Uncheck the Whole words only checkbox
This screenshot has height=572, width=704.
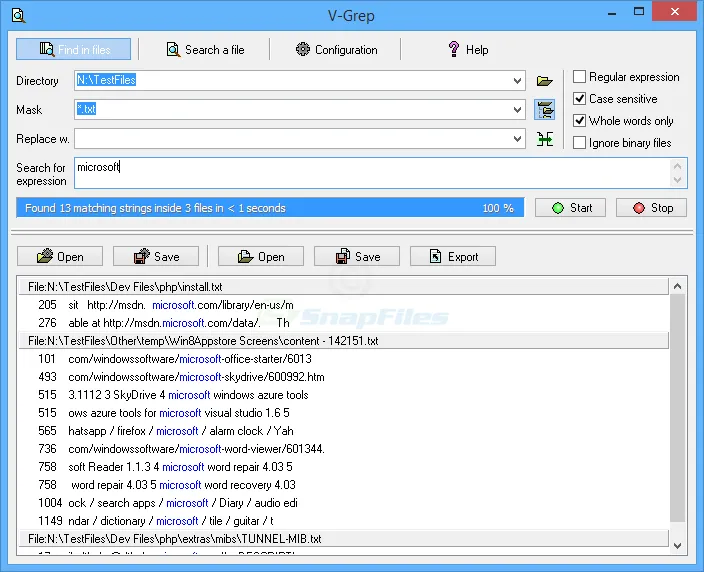coord(579,121)
